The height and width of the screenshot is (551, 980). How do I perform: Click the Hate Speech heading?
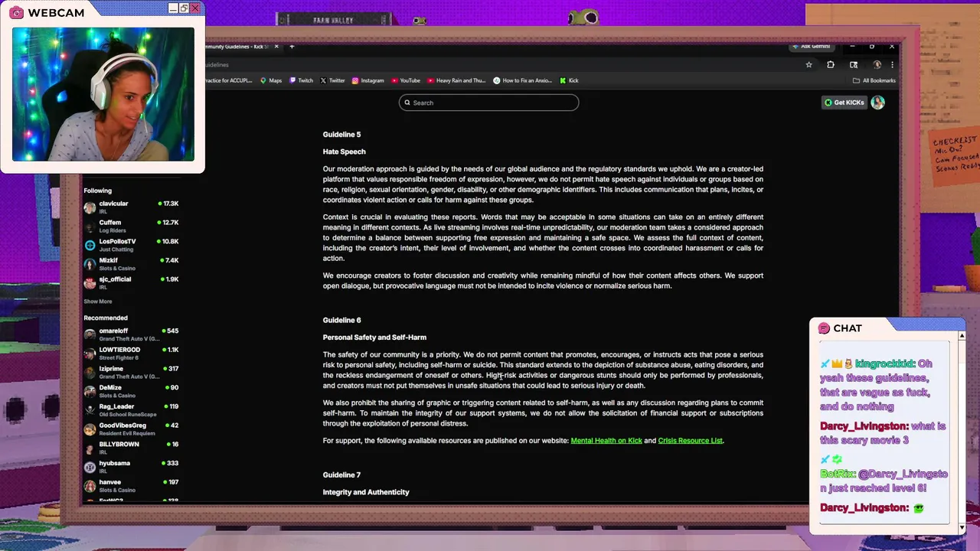[344, 152]
